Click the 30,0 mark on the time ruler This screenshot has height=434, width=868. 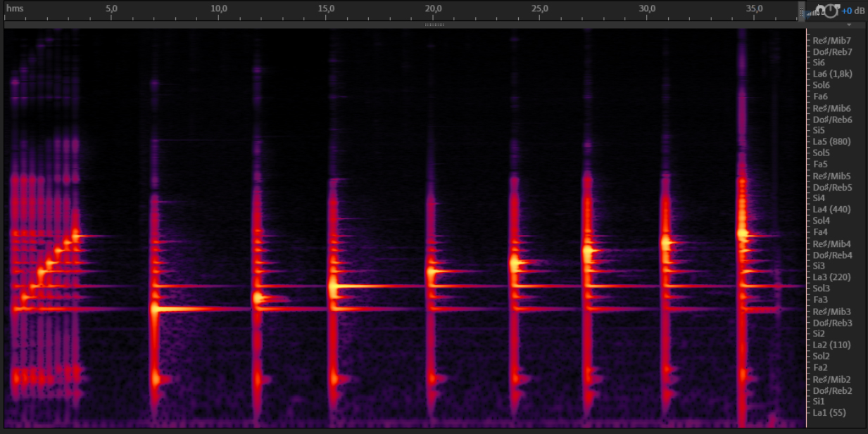pos(647,8)
